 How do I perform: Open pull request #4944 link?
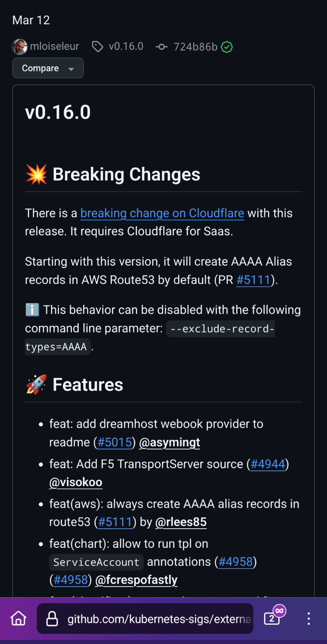[268, 464]
